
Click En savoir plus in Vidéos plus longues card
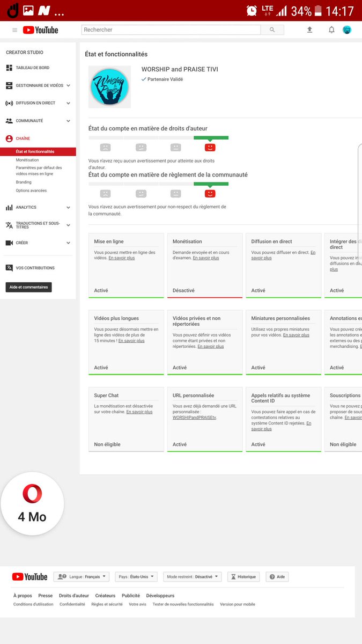[131, 341]
